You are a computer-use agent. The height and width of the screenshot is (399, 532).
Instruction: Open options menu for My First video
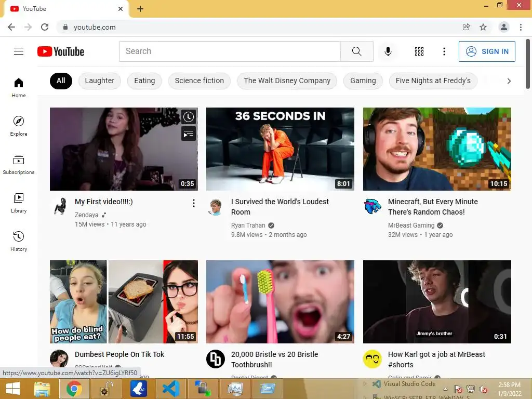pyautogui.click(x=193, y=203)
